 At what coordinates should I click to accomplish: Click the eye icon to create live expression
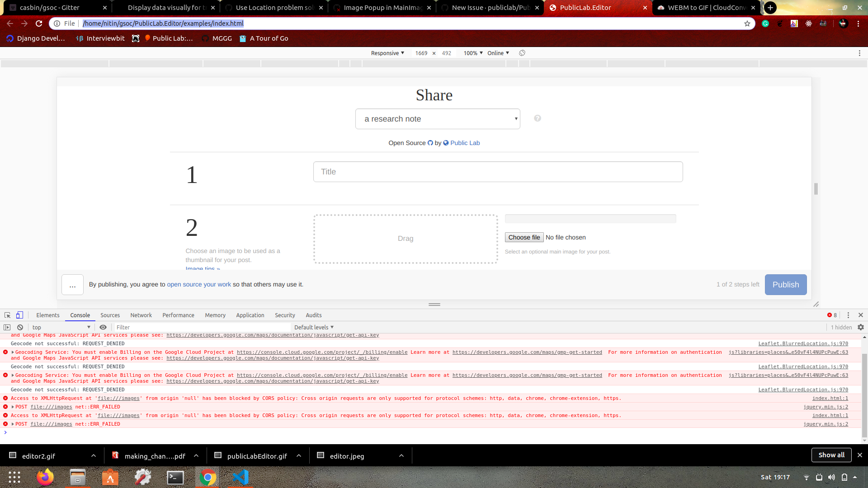click(103, 327)
